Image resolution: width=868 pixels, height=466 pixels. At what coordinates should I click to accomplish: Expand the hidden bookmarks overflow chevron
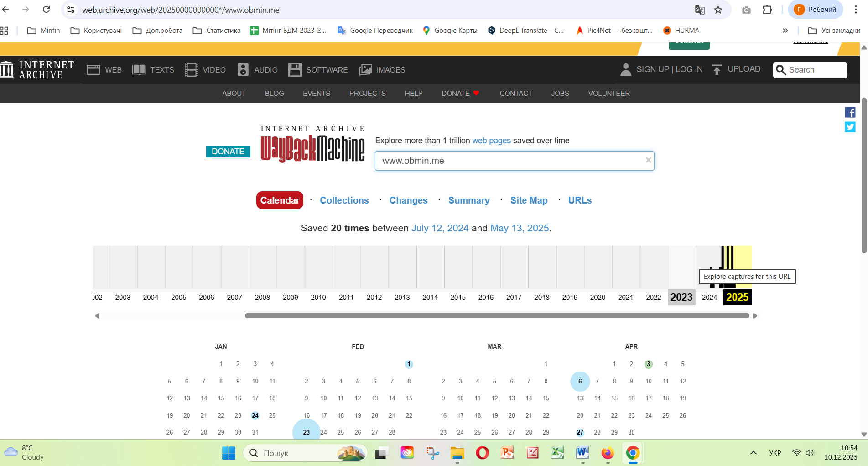click(785, 31)
